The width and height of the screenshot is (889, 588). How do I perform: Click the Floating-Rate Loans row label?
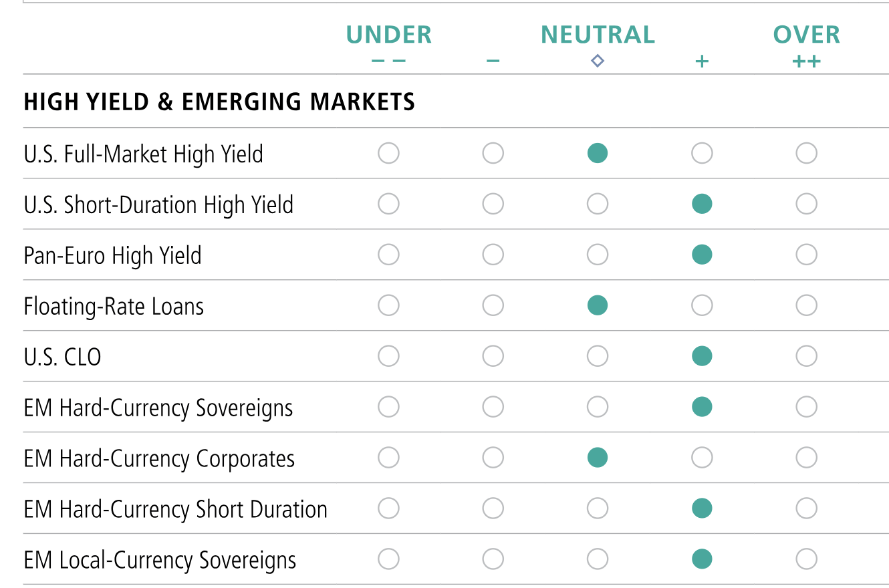pyautogui.click(x=114, y=307)
